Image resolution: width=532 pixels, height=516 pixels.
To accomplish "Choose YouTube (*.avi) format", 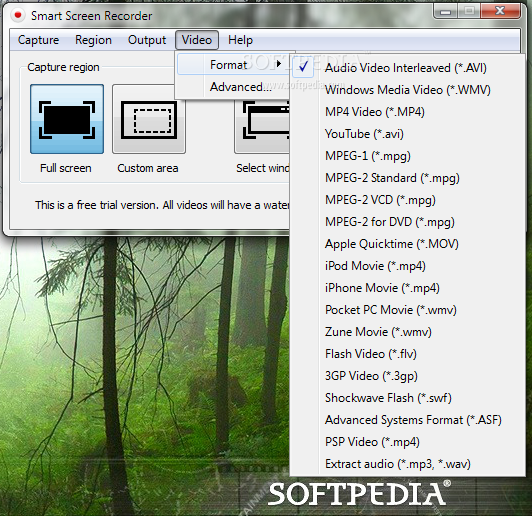I will tap(407, 134).
